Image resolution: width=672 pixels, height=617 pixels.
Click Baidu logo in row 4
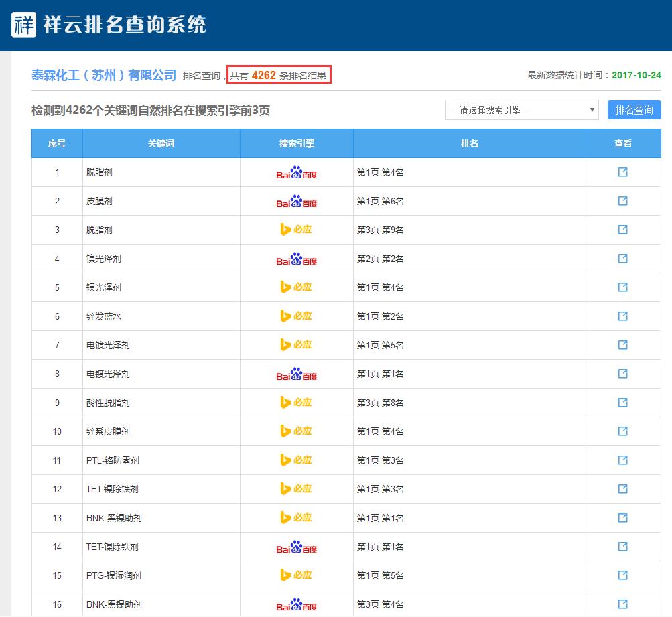(297, 259)
